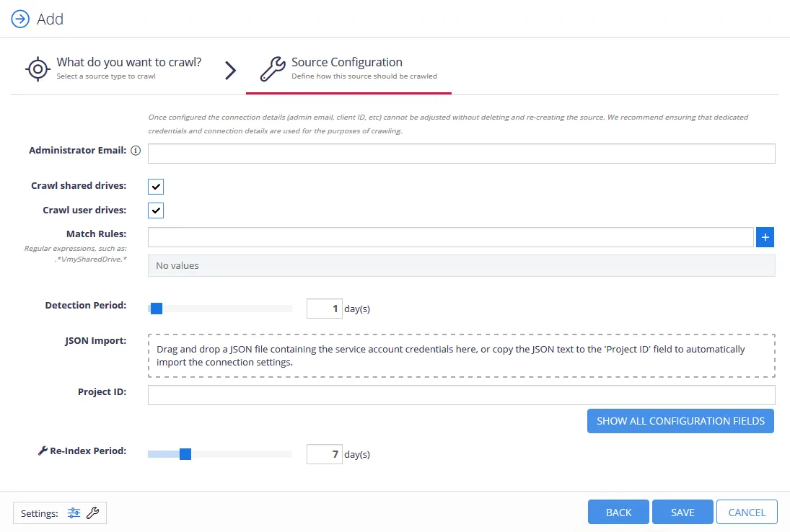
Task: Add match rule with the plus button
Action: (x=765, y=237)
